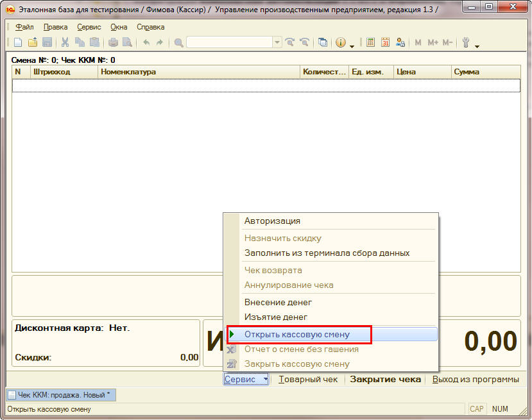Click the Find magnifier icon
The image size is (532, 420).
pyautogui.click(x=179, y=42)
